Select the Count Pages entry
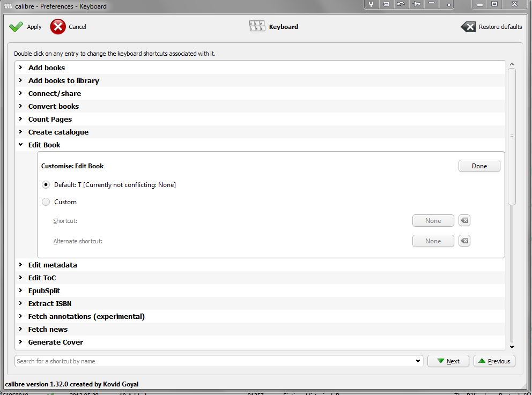 (x=50, y=120)
